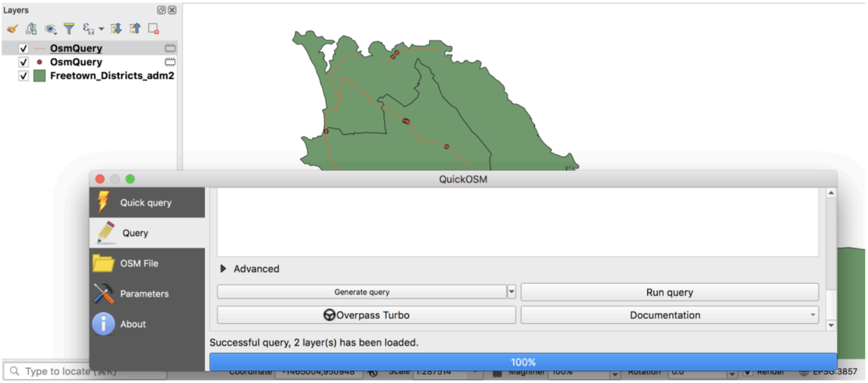Click the Filter Legend by Expression icon
Viewport: 868px width, 383px height.
point(88,29)
